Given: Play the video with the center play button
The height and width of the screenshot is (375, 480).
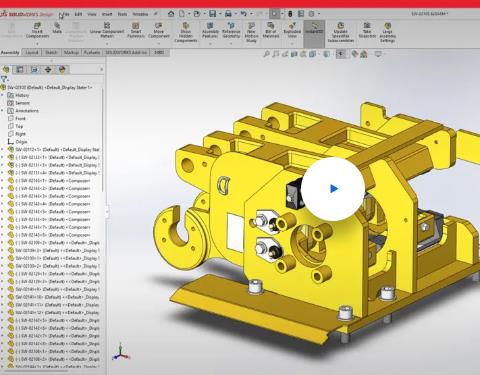Looking at the screenshot, I should pos(333,189).
